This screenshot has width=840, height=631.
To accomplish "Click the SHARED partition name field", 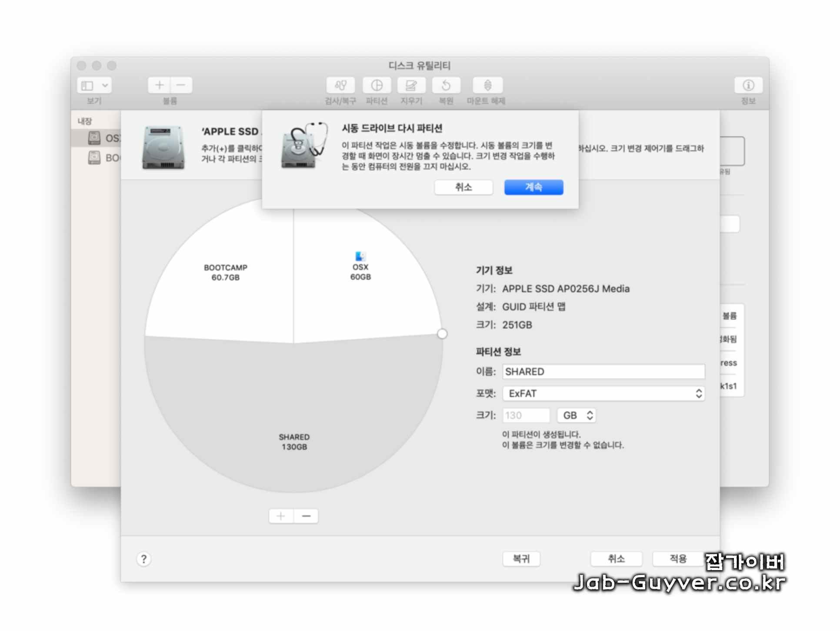I will 603,372.
